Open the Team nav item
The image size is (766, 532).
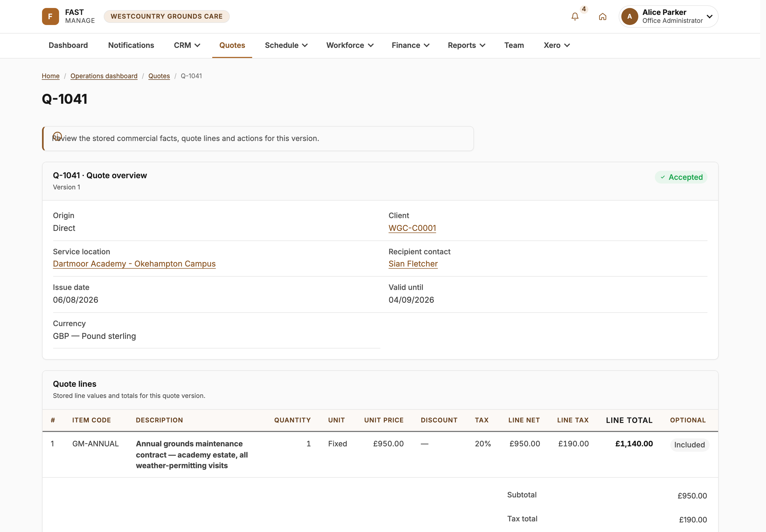514,45
